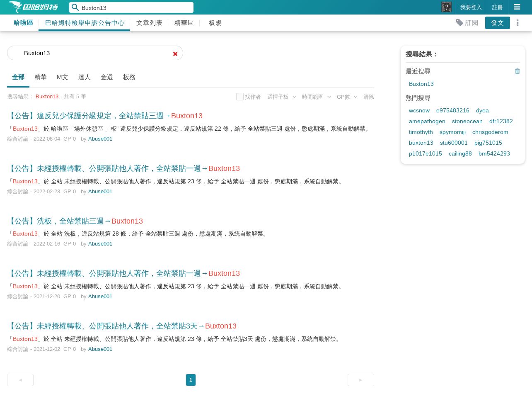
Task: Click the Bahamut logo
Action: [33, 7]
